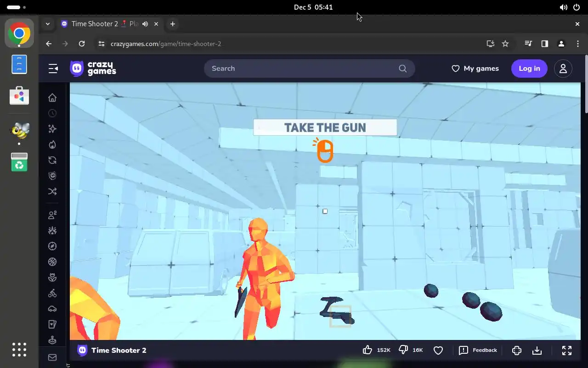
Task: Reload the current page
Action: pyautogui.click(x=82, y=44)
